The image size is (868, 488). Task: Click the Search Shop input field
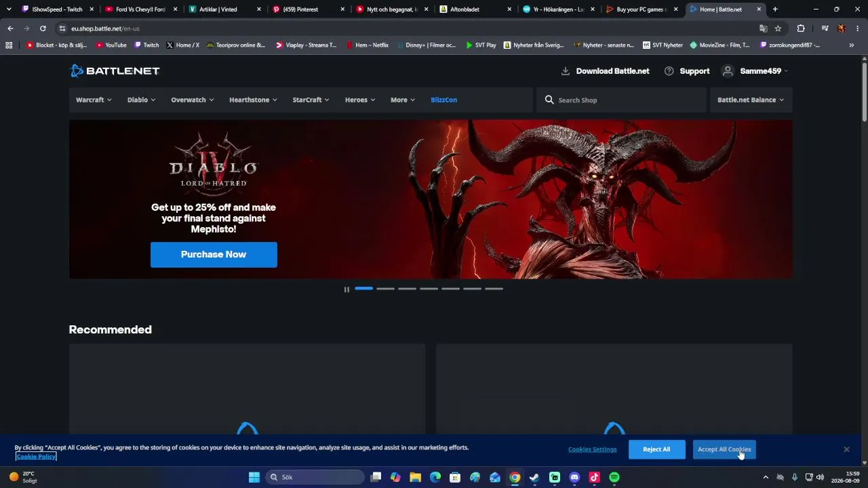pyautogui.click(x=621, y=100)
